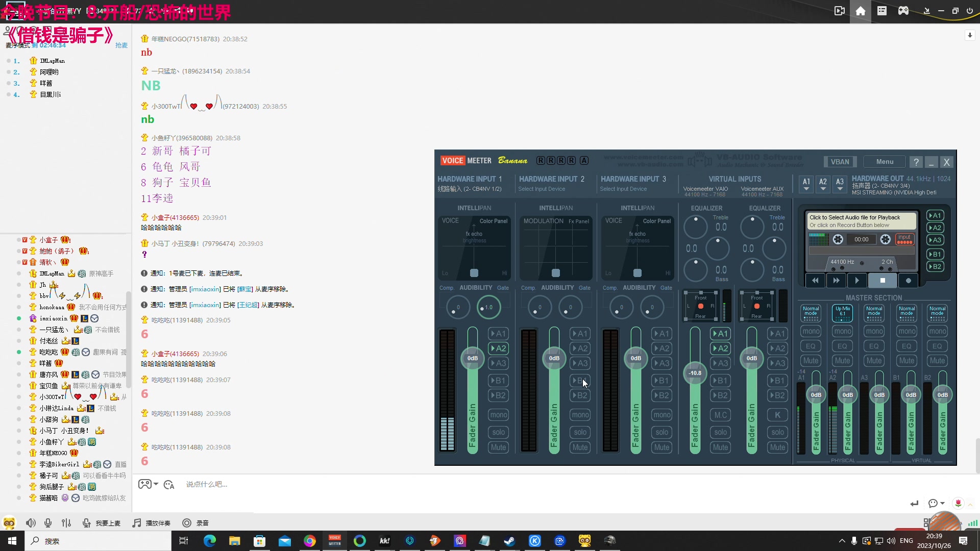Click the speaker volume icon in chat toolbar
This screenshot has width=980, height=551.
pyautogui.click(x=31, y=523)
